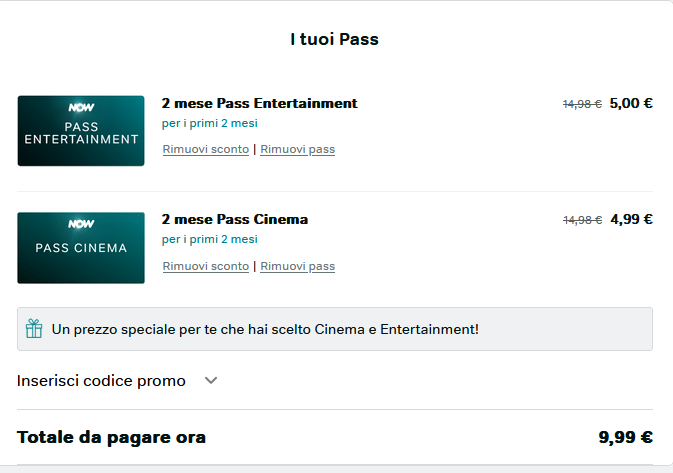The image size is (673, 473).
Task: Click the struck-through 14,98 € Cinema price
Action: tap(582, 220)
